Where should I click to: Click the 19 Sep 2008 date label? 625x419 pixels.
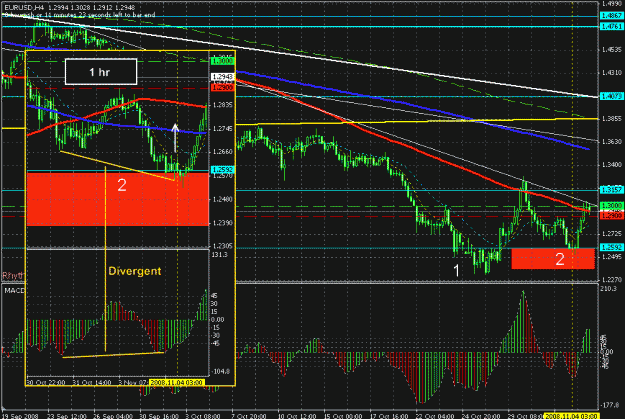tap(20, 416)
